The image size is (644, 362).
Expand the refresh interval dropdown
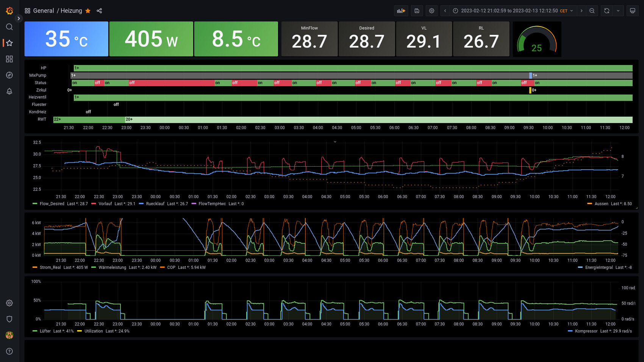[x=618, y=11]
